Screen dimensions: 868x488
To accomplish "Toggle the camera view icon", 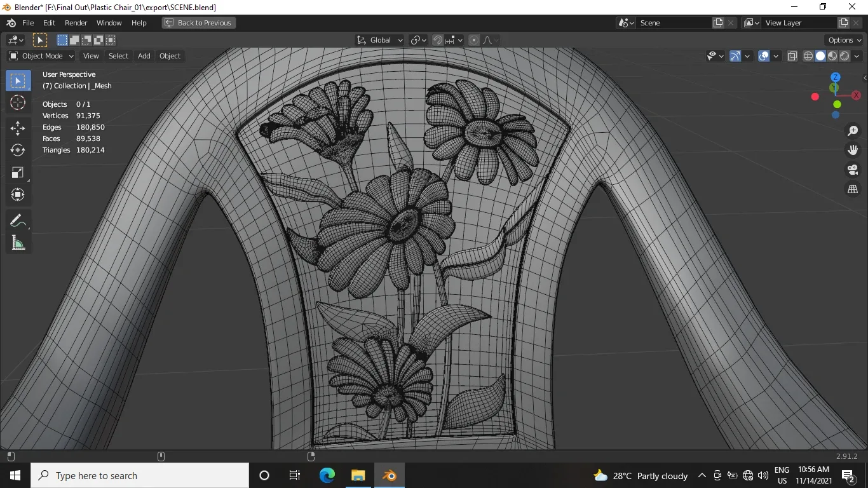I will click(853, 170).
